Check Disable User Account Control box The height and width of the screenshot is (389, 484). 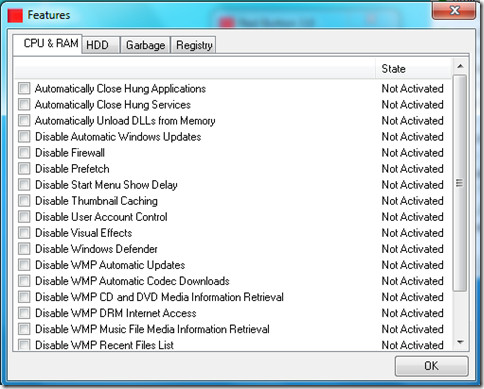(24, 216)
